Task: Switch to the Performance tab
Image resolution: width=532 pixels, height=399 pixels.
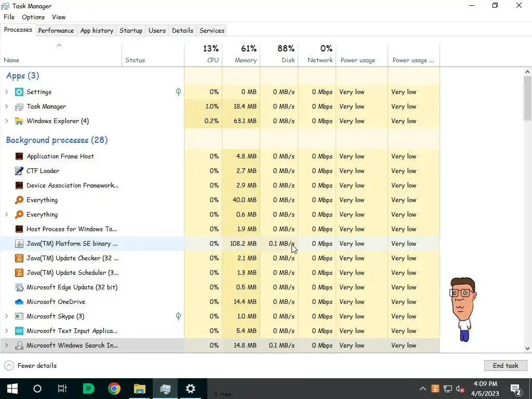Action: pos(56,31)
